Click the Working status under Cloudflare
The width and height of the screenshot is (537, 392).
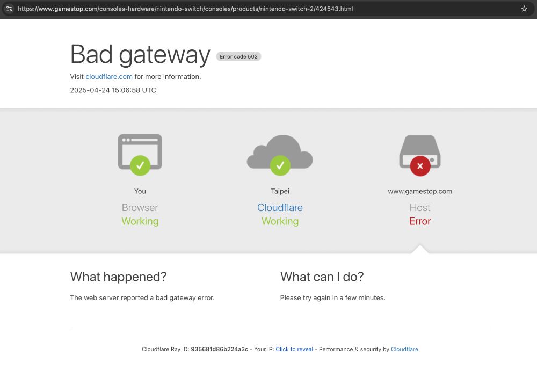coord(280,221)
